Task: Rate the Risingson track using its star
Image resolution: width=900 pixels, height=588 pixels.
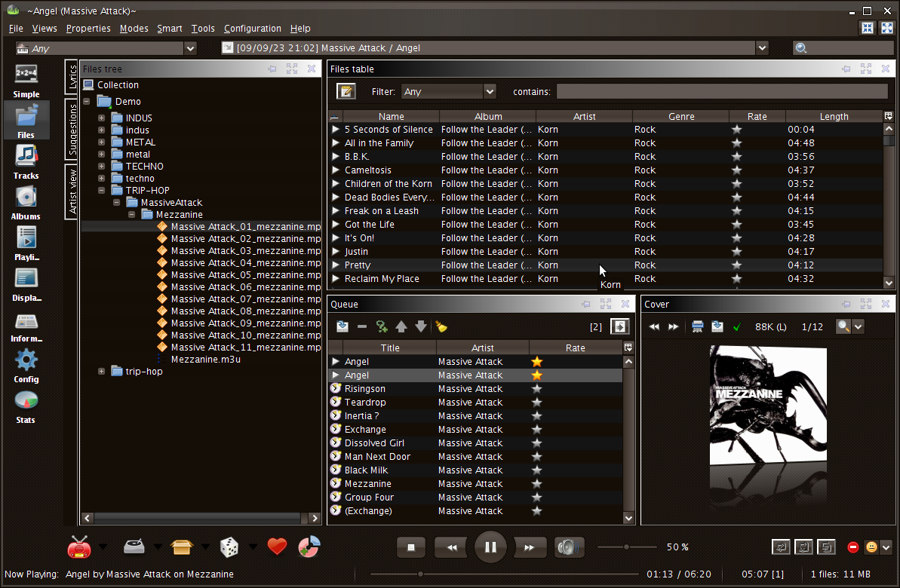Action: pos(536,389)
